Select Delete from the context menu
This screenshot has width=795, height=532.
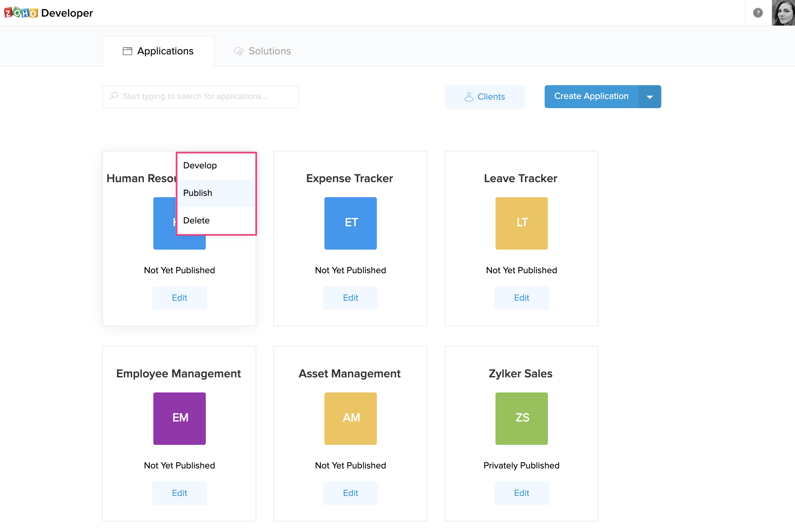coord(196,220)
